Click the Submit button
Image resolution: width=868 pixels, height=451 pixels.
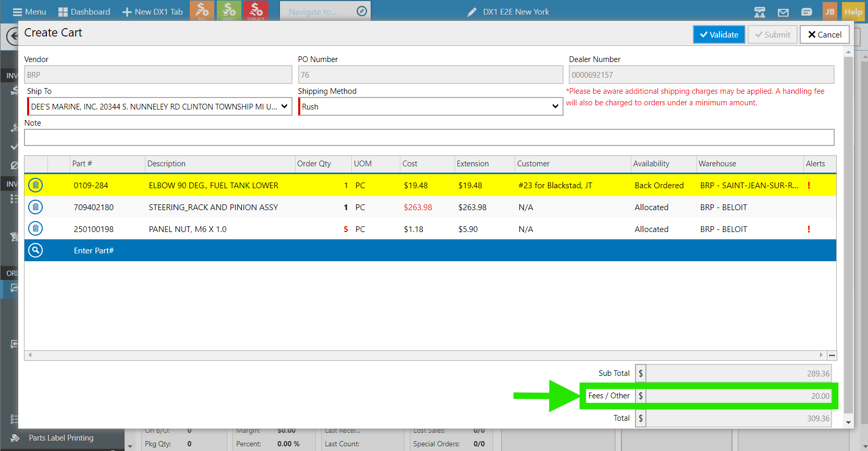click(x=773, y=34)
